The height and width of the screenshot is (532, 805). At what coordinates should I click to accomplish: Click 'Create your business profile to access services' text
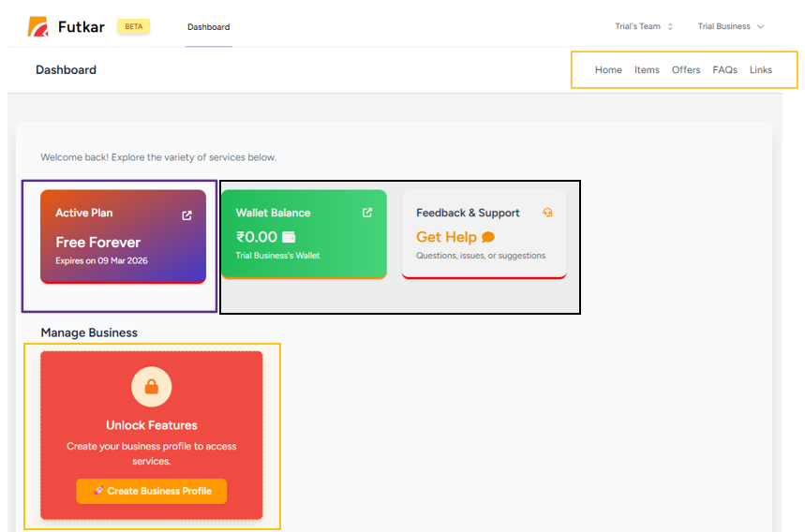coord(152,453)
